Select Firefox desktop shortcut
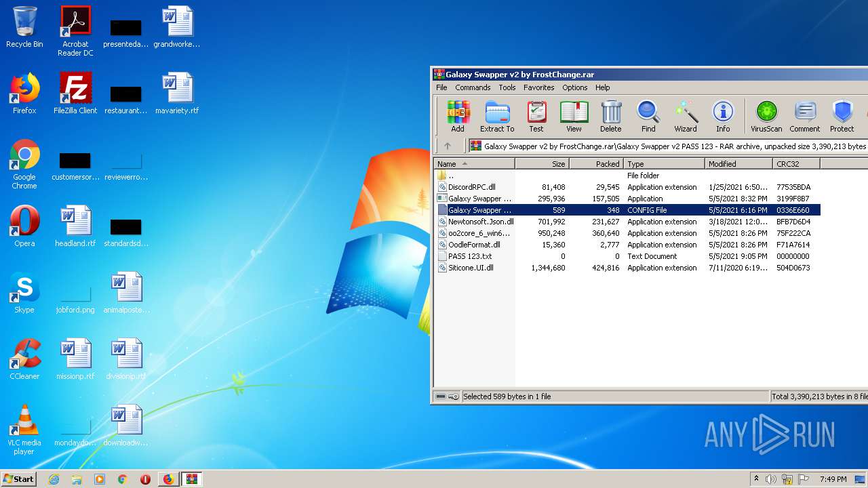868x488 pixels. pos(24,94)
